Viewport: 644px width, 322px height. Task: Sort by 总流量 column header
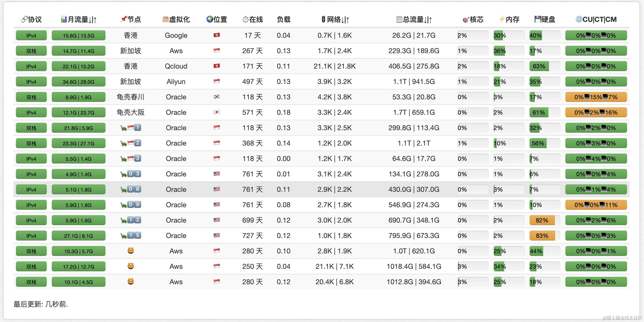[414, 19]
